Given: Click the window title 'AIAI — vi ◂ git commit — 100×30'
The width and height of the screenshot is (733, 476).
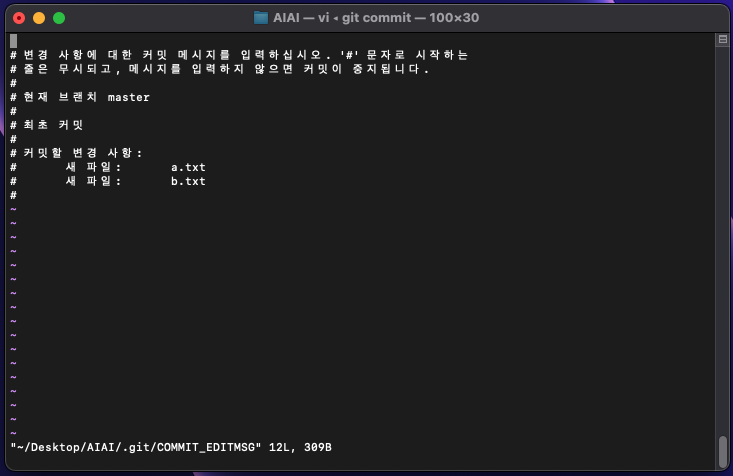Looking at the screenshot, I should click(x=376, y=18).
